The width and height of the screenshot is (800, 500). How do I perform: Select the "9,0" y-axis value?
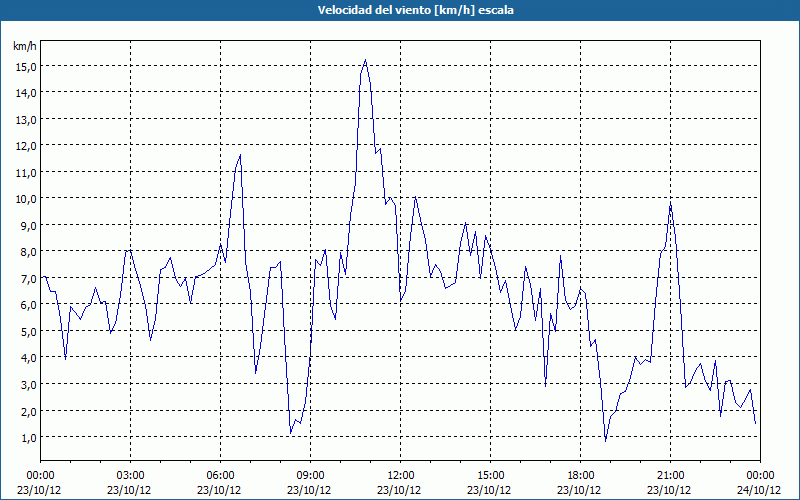[29, 225]
